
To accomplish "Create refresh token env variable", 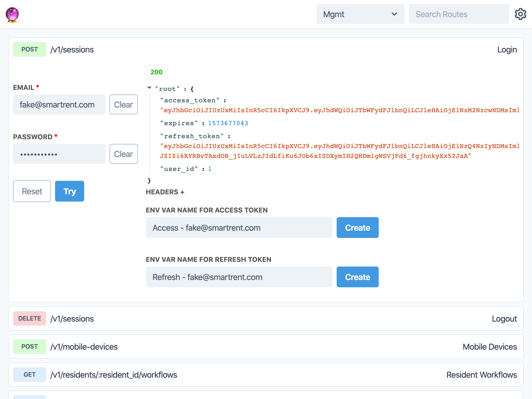I will click(x=357, y=277).
